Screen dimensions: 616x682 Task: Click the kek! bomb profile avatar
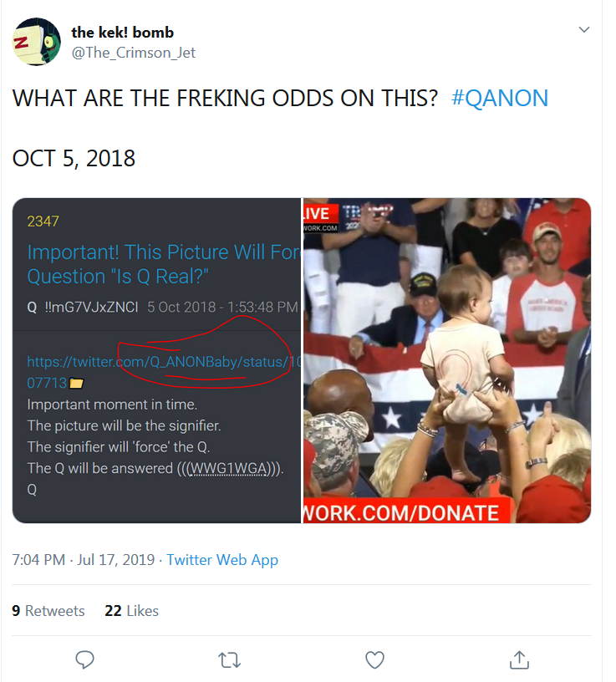pyautogui.click(x=37, y=42)
